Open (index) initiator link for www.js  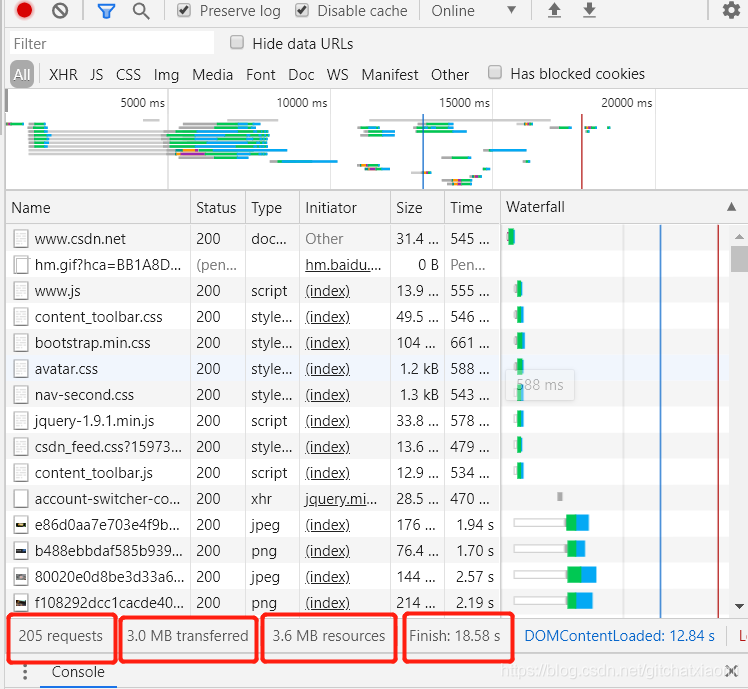(327, 291)
